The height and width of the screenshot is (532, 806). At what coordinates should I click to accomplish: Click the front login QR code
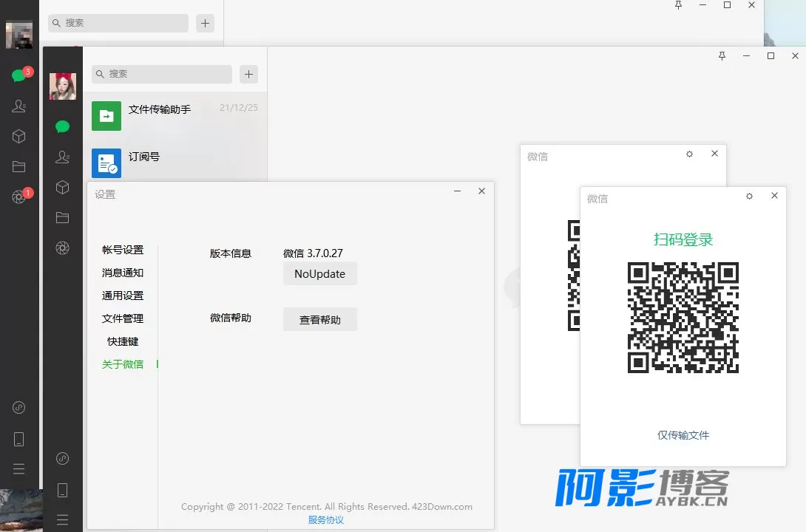[x=683, y=317]
